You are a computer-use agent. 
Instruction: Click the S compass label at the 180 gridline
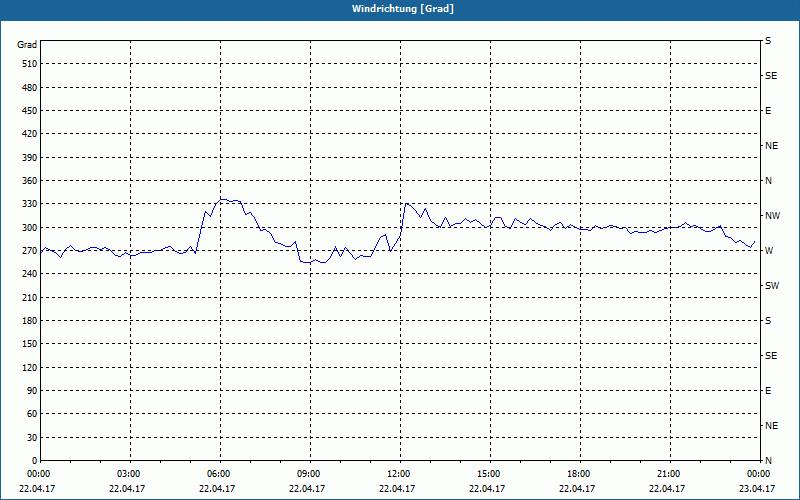point(768,321)
